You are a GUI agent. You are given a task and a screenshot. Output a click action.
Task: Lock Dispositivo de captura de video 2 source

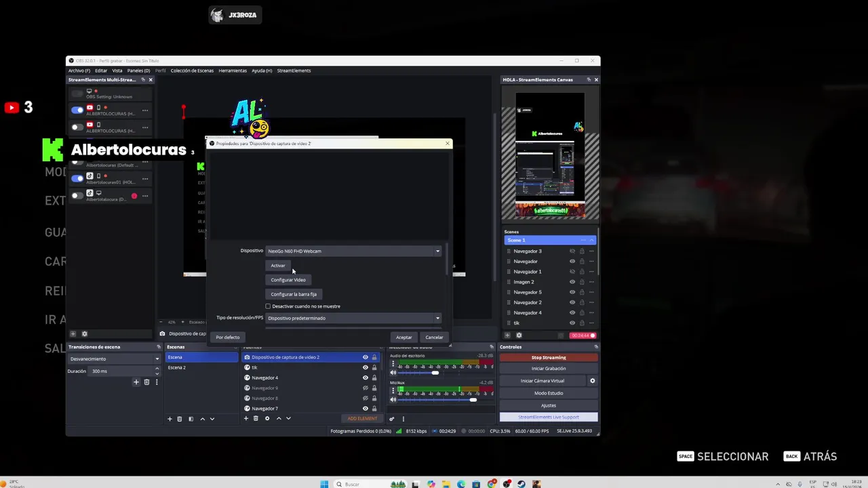[x=374, y=357]
